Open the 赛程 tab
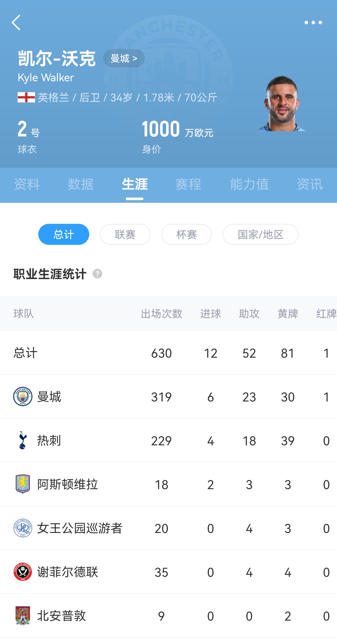Viewport: 337px width, 644px height. tap(189, 184)
